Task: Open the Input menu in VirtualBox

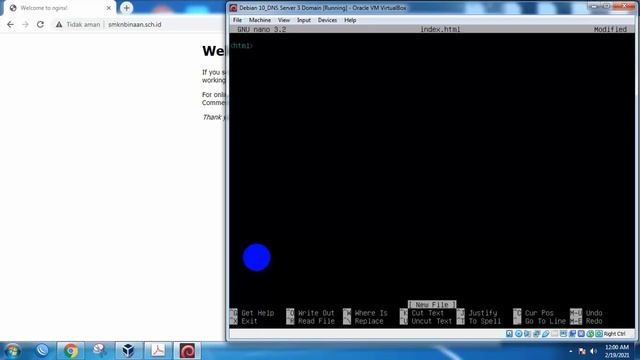Action: 304,20
